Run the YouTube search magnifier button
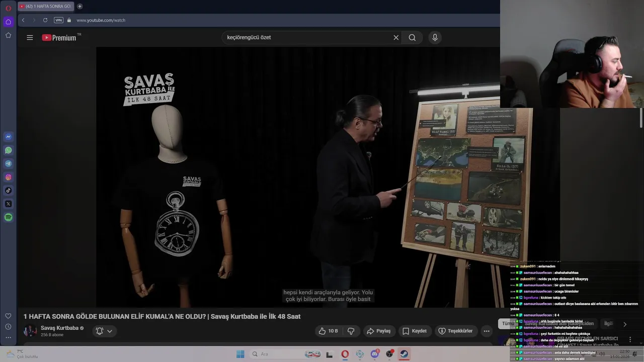The image size is (644, 362). [x=412, y=37]
